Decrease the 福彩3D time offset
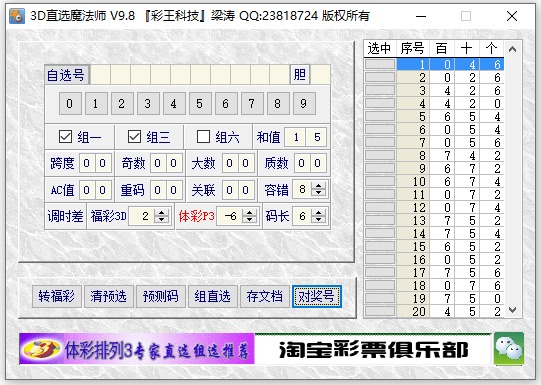Image resolution: width=541 pixels, height=385 pixels. [x=161, y=220]
